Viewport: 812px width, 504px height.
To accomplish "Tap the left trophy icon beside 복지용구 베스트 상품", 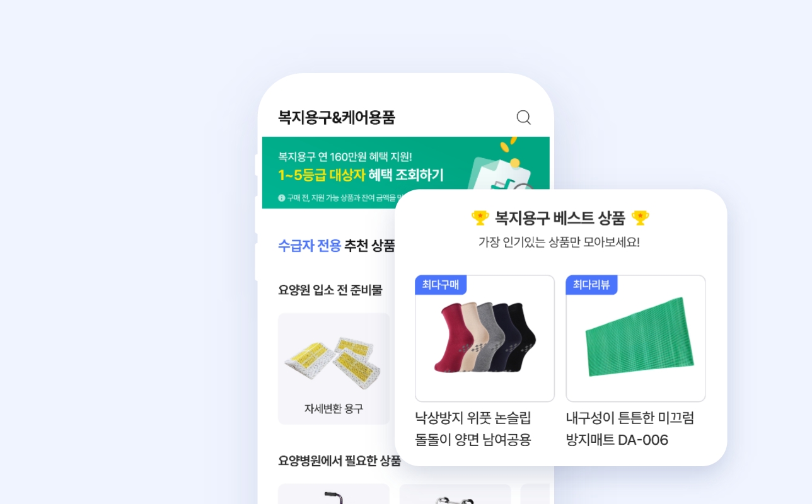I will (x=480, y=218).
